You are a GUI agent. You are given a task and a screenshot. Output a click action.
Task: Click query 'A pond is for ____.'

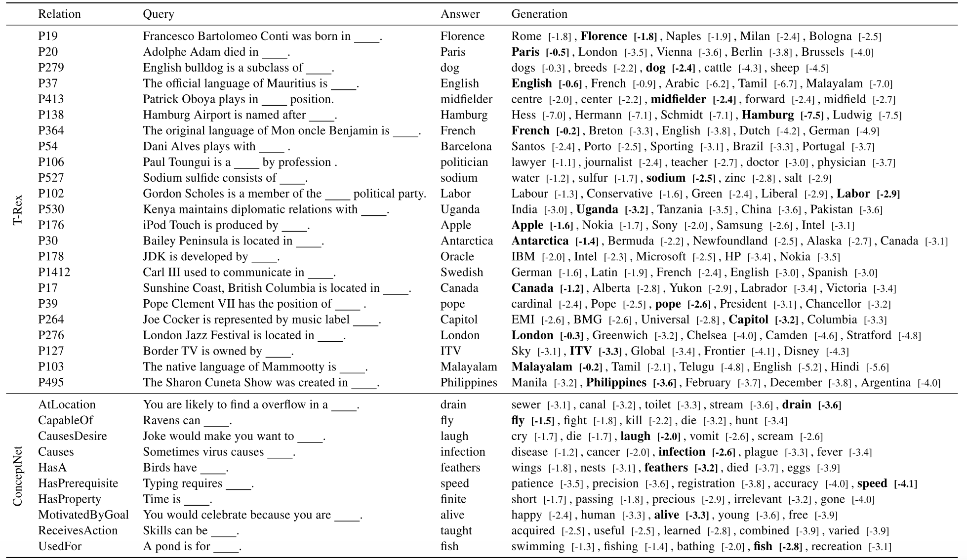(x=192, y=546)
